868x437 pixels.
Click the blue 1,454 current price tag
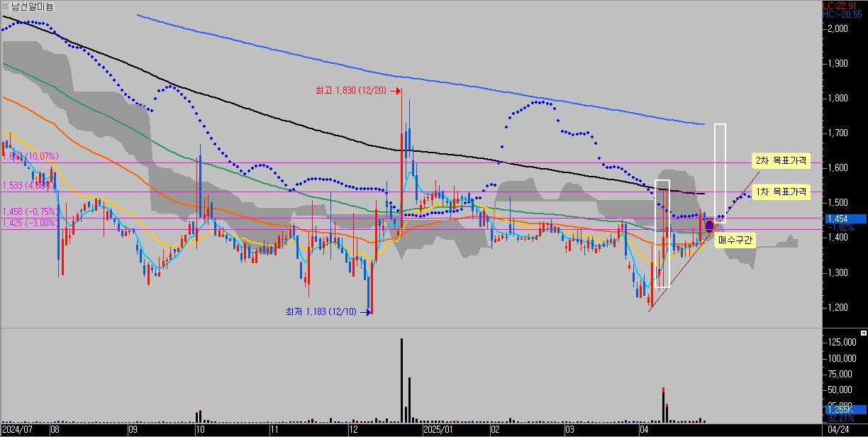click(845, 219)
